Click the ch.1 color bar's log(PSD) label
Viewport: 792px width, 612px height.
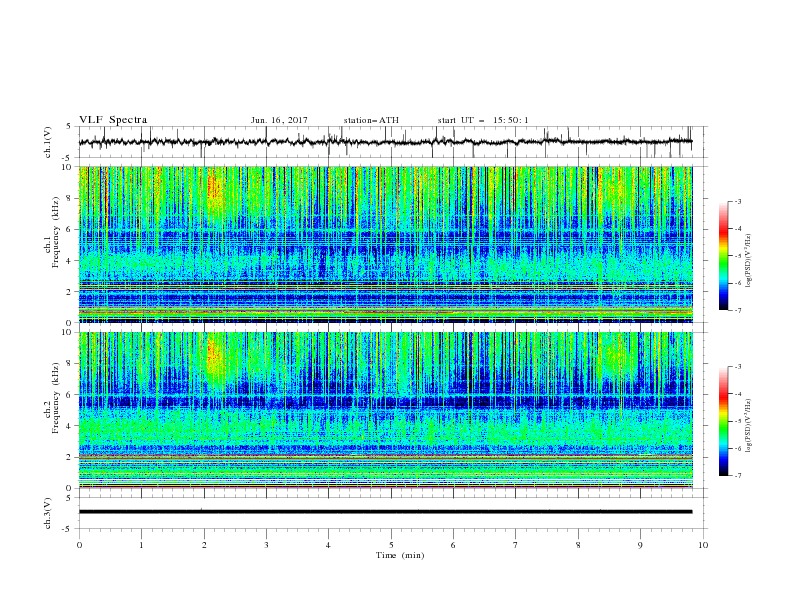tap(749, 261)
